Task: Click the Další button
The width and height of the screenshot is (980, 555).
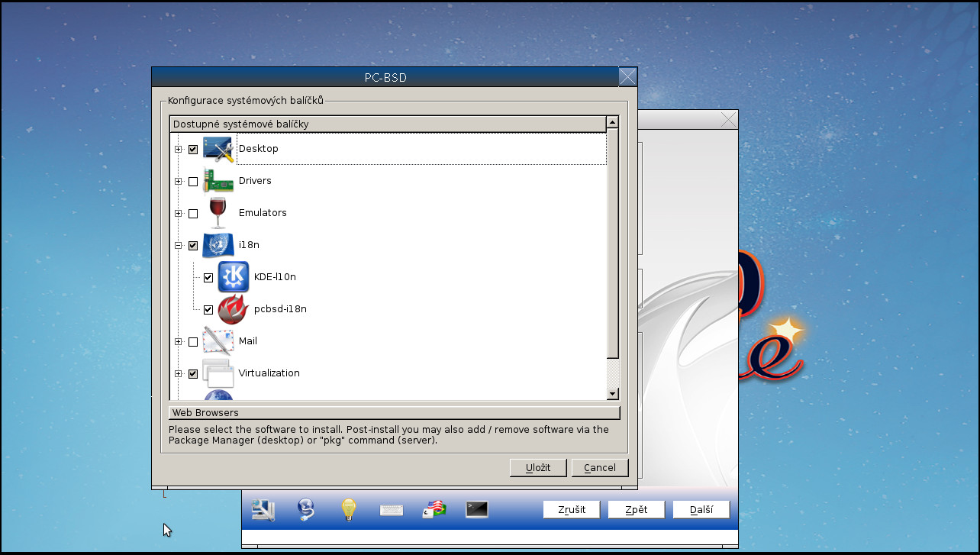Action: (x=700, y=509)
